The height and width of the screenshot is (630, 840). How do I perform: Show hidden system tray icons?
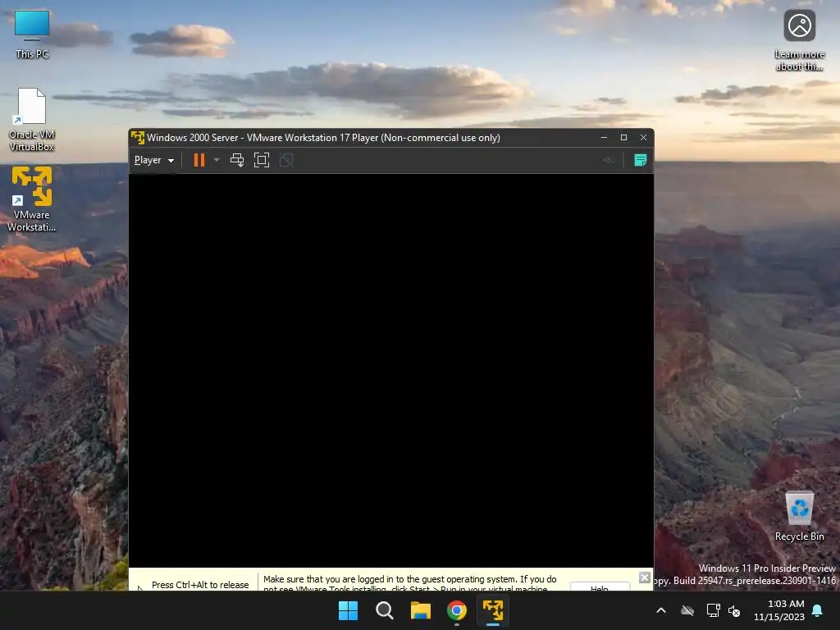(x=661, y=610)
